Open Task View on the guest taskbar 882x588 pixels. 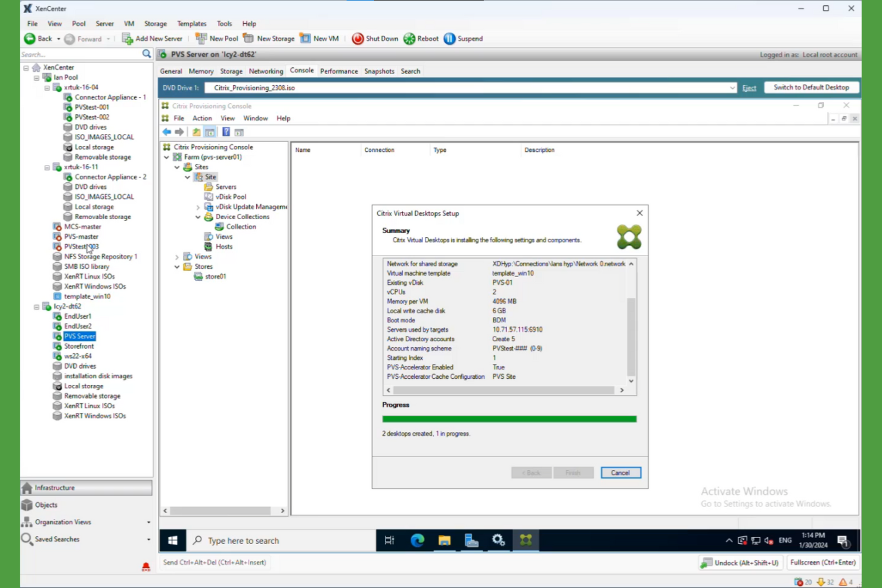click(x=389, y=540)
